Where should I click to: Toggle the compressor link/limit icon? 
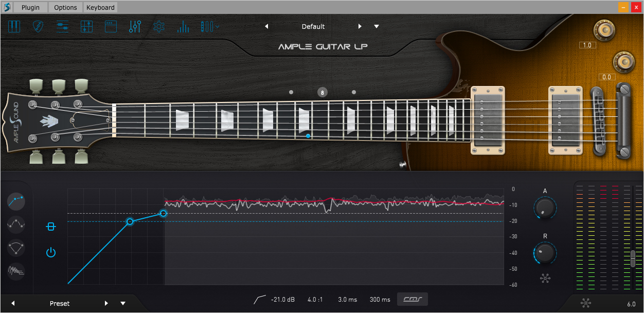pyautogui.click(x=50, y=227)
